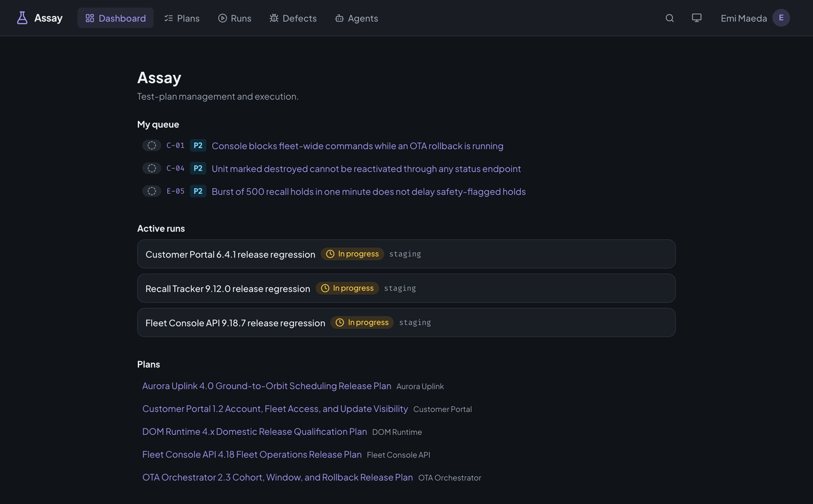Open case about unit marked destroyed reactivation
This screenshot has width=813, height=504.
[366, 169]
